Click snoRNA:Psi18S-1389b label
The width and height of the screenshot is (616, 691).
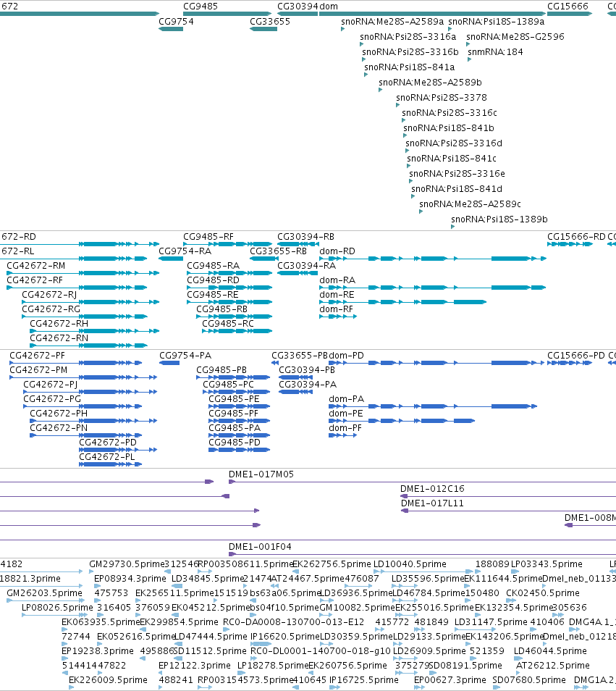(499, 219)
